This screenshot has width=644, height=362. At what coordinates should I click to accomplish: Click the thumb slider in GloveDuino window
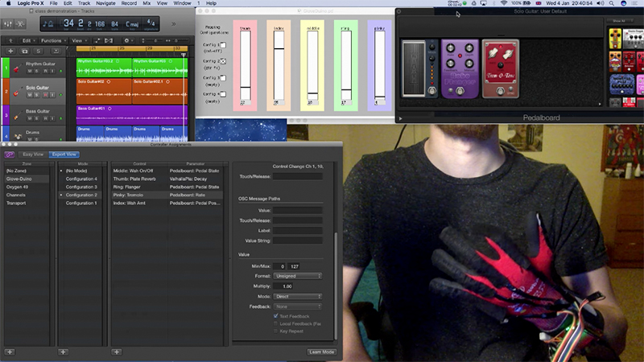[x=246, y=65]
